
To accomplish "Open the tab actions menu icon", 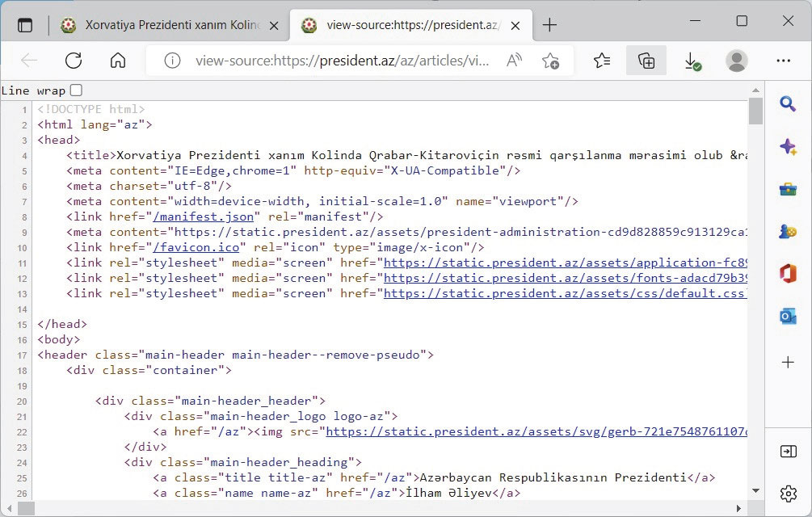I will [25, 25].
